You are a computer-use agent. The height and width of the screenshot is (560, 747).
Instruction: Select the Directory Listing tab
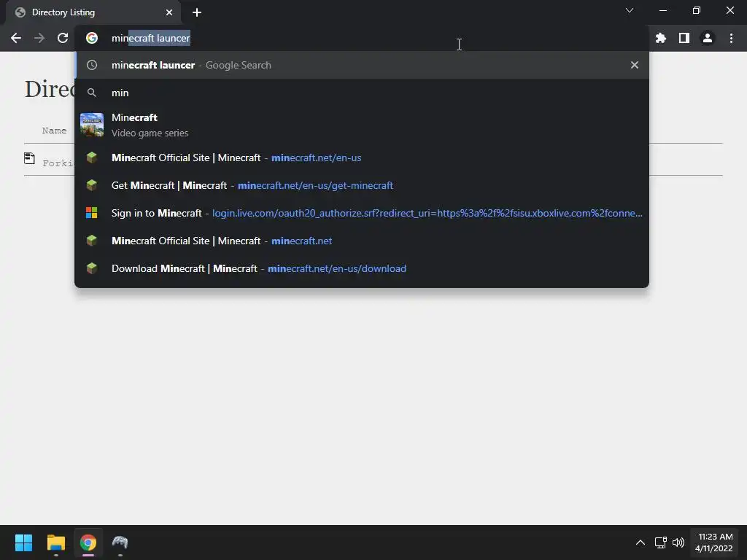[93, 12]
